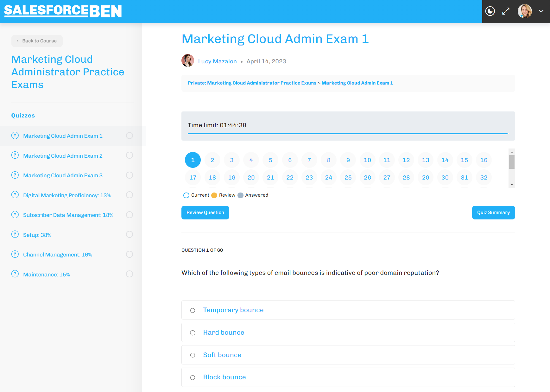Select Temporary bounce answer

coord(348,310)
